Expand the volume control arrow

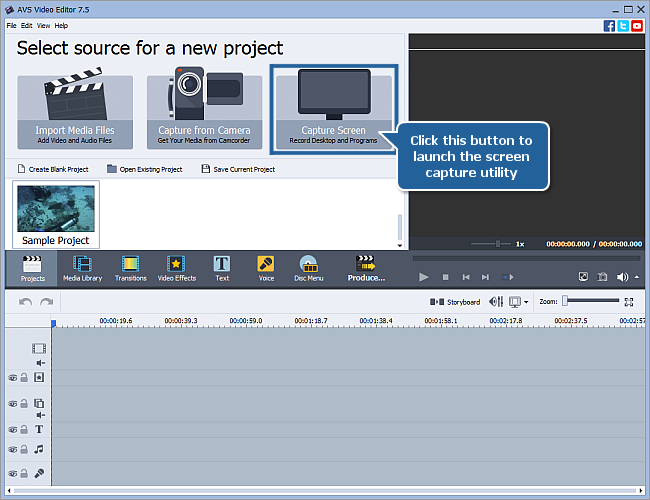click(x=637, y=277)
